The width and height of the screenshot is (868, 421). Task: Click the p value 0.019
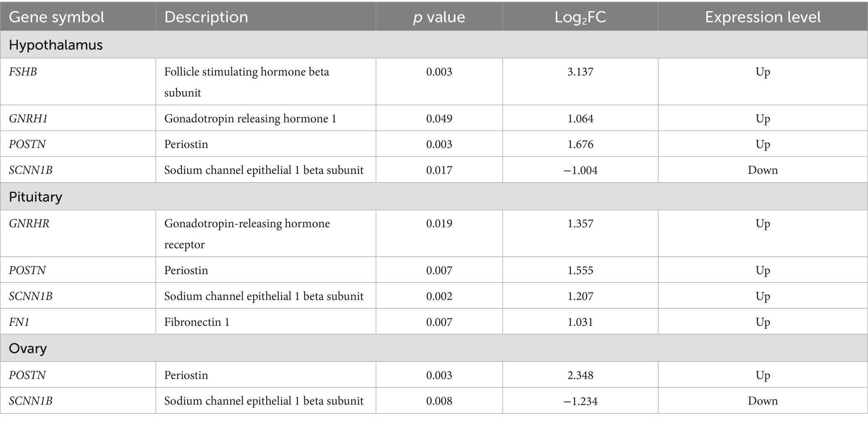pos(439,224)
